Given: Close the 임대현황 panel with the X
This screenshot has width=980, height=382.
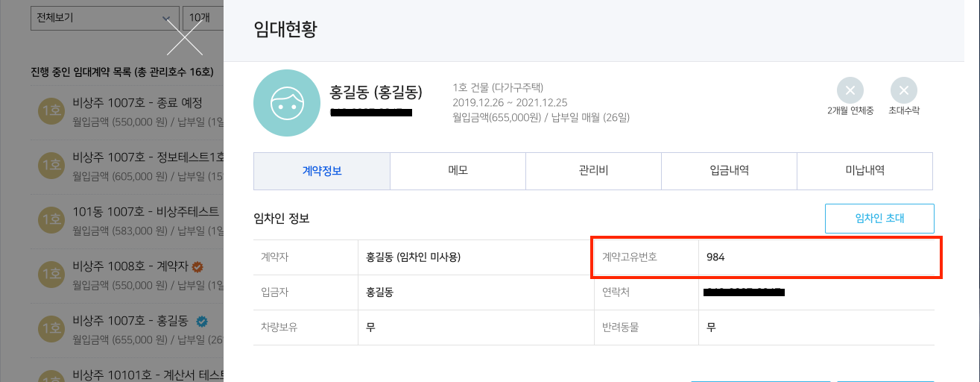Looking at the screenshot, I should [185, 37].
